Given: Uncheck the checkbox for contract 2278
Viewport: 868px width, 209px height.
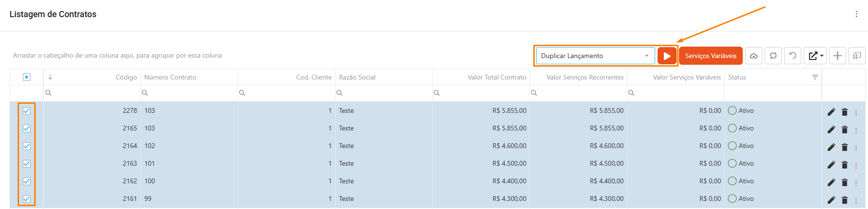Looking at the screenshot, I should pos(27,111).
